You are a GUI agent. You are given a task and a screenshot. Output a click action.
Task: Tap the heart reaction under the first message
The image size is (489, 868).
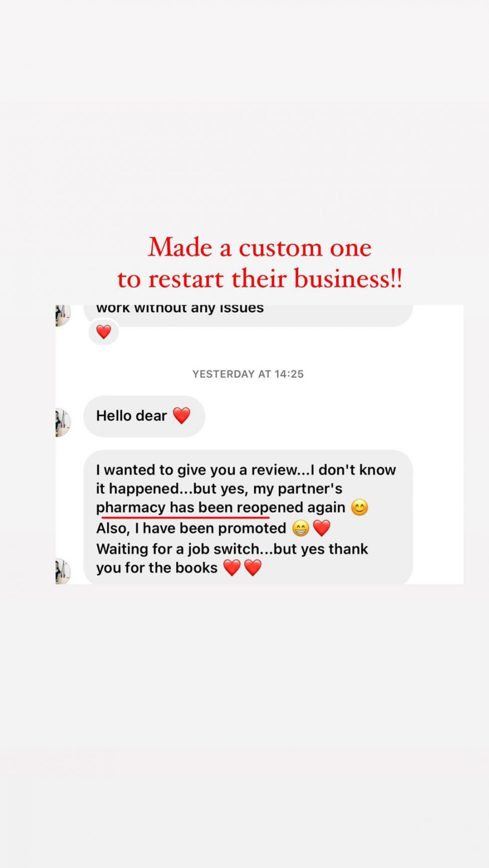[x=103, y=332]
